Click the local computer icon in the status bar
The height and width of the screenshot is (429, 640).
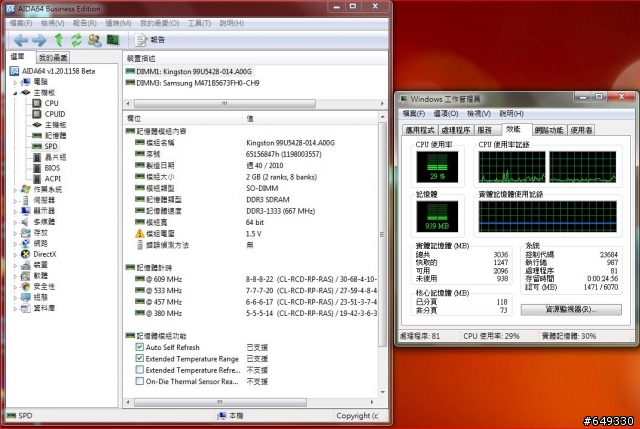(222, 416)
